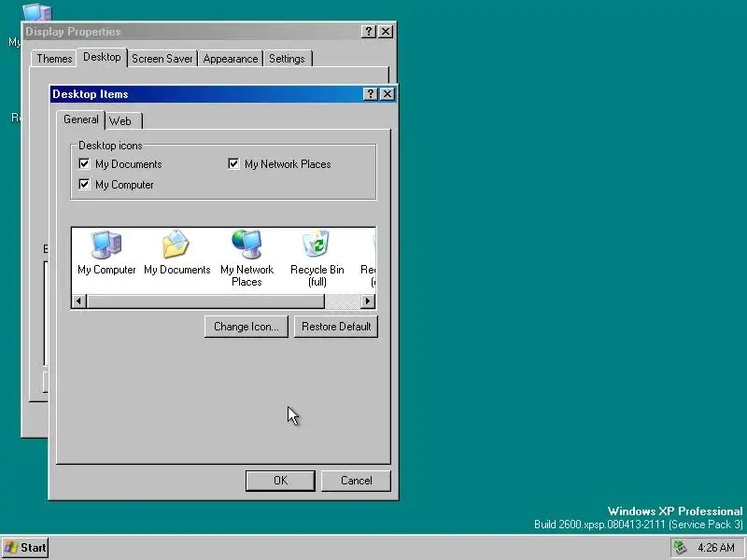Select the My Computer icon in list
The image size is (747, 560).
[x=106, y=252]
